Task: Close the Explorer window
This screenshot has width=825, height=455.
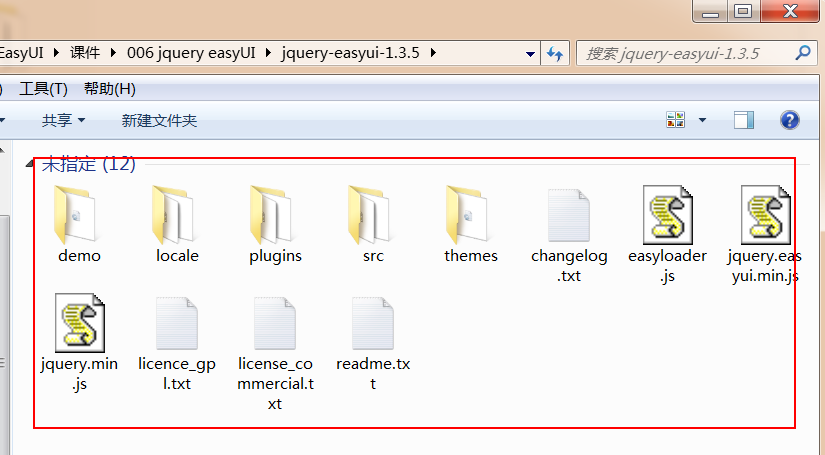Action: click(790, 11)
